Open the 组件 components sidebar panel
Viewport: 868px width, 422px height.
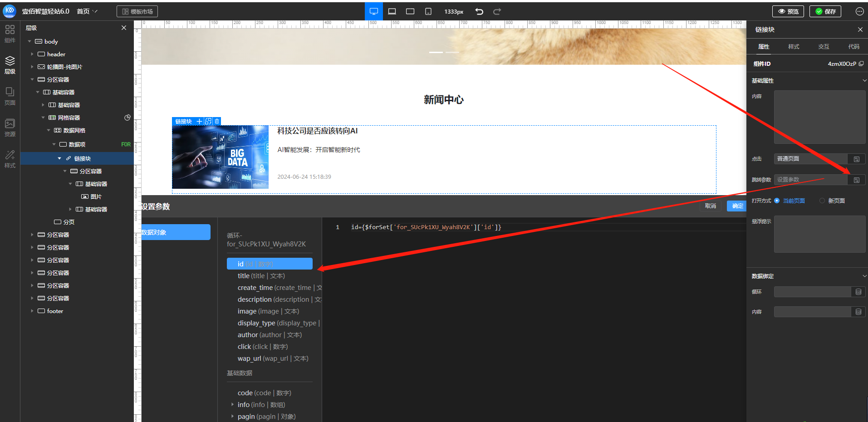[10, 34]
